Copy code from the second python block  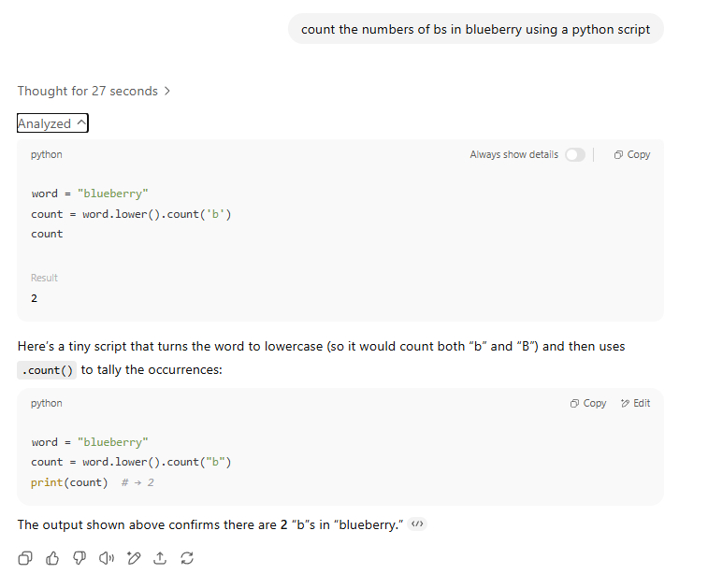[588, 404]
